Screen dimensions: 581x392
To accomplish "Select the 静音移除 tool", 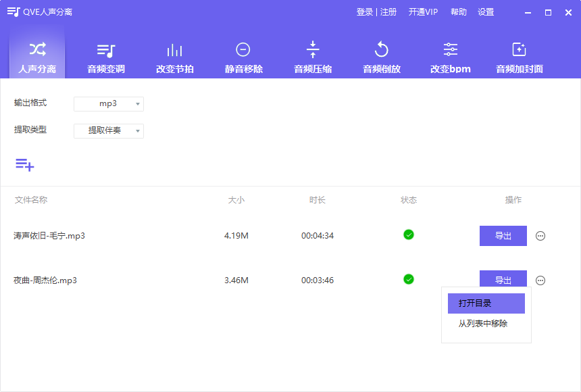I will (243, 55).
